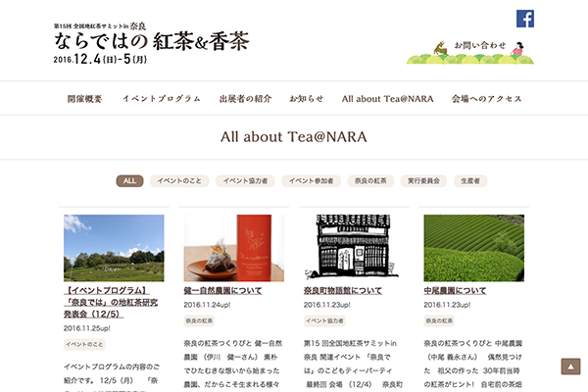
Task: Open the tea field and blue sky thumbnail
Action: (114, 248)
